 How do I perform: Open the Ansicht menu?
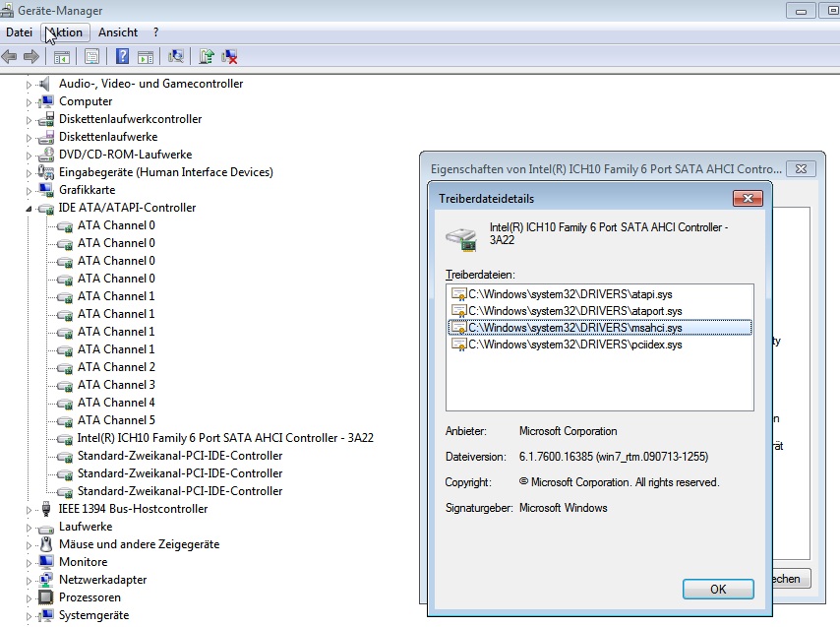[x=118, y=32]
